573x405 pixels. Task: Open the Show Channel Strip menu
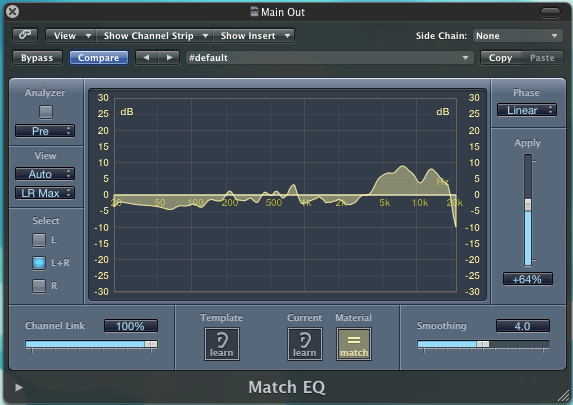click(x=155, y=36)
